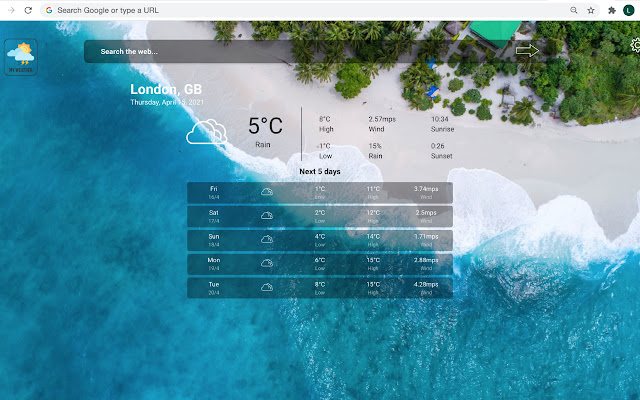Click the date 'Thursday, April 15, 2021'
Viewport: 640px width, 400px height.
tap(167, 102)
